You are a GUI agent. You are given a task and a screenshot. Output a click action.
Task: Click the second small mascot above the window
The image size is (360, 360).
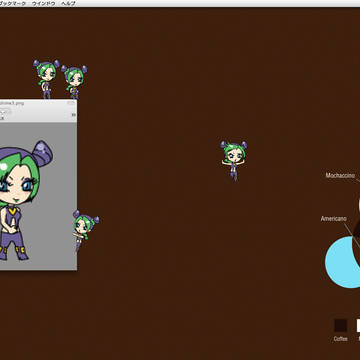(x=74, y=82)
